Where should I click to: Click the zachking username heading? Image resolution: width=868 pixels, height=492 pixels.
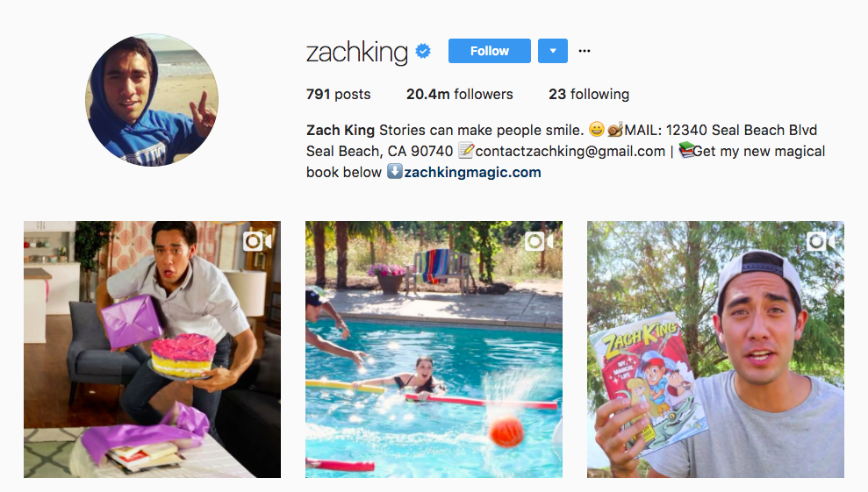coord(357,52)
